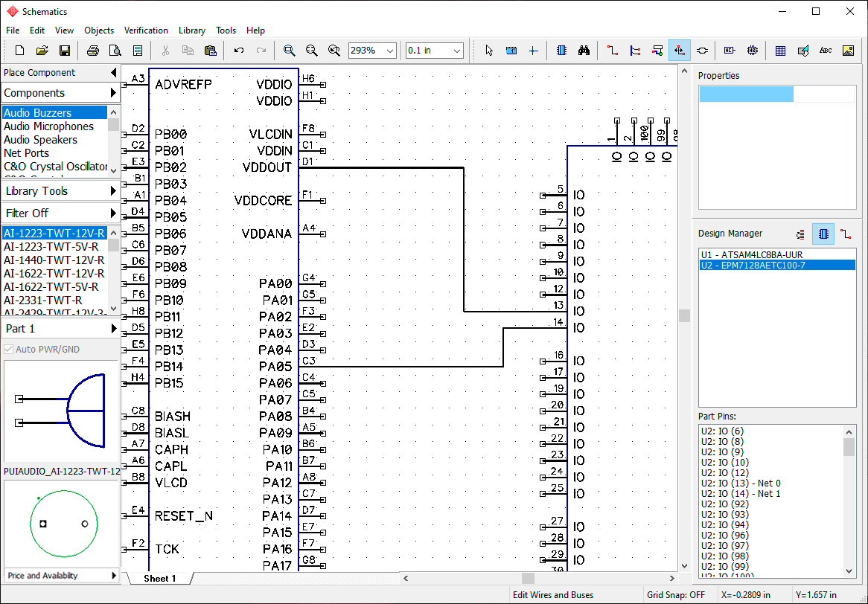Screen dimensions: 868x604
Task: Expand Price and Availability
Action: pyautogui.click(x=62, y=575)
